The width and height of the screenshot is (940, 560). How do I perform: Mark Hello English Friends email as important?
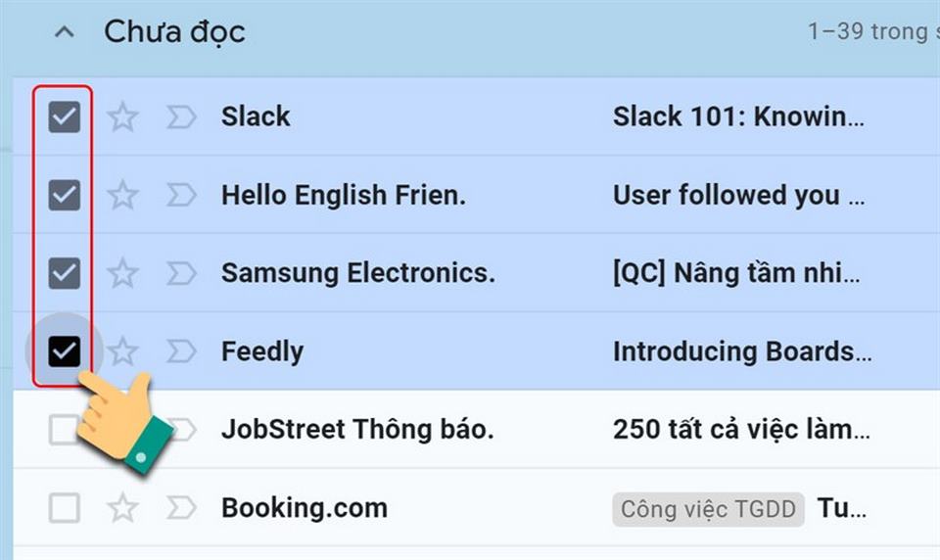tap(181, 196)
